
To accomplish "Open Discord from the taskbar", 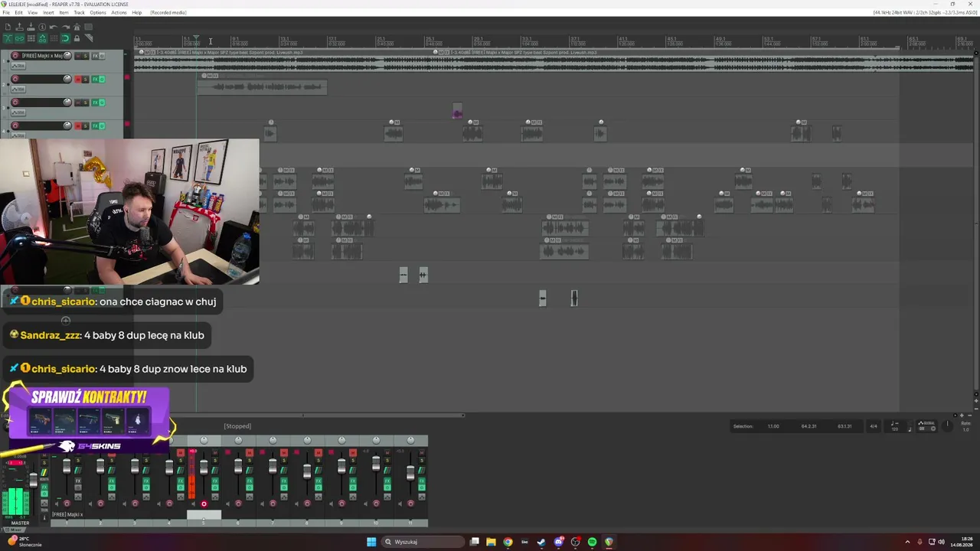I will pyautogui.click(x=558, y=542).
